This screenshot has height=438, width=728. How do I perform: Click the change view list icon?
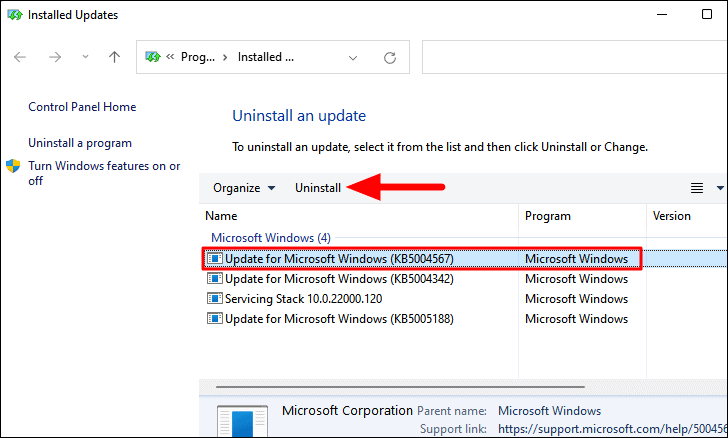click(x=696, y=188)
